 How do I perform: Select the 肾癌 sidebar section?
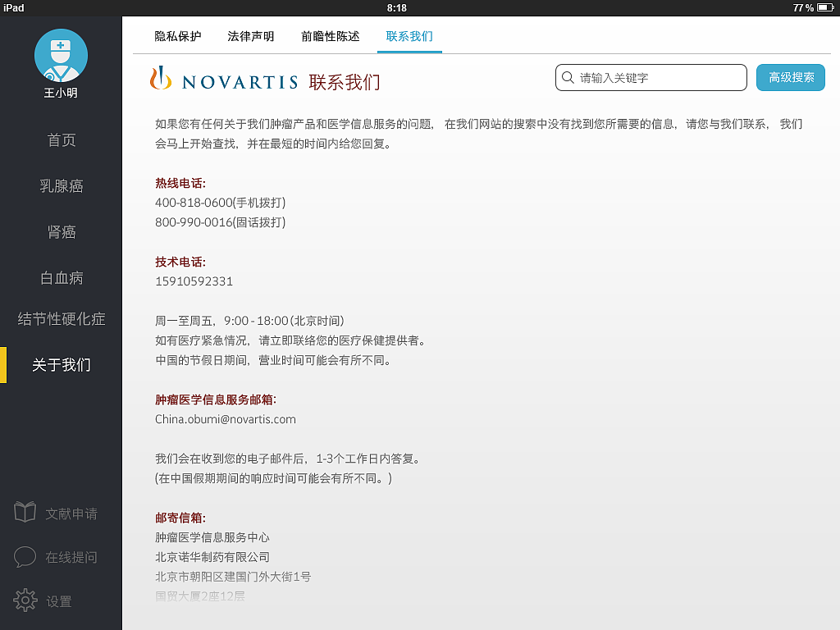click(61, 232)
